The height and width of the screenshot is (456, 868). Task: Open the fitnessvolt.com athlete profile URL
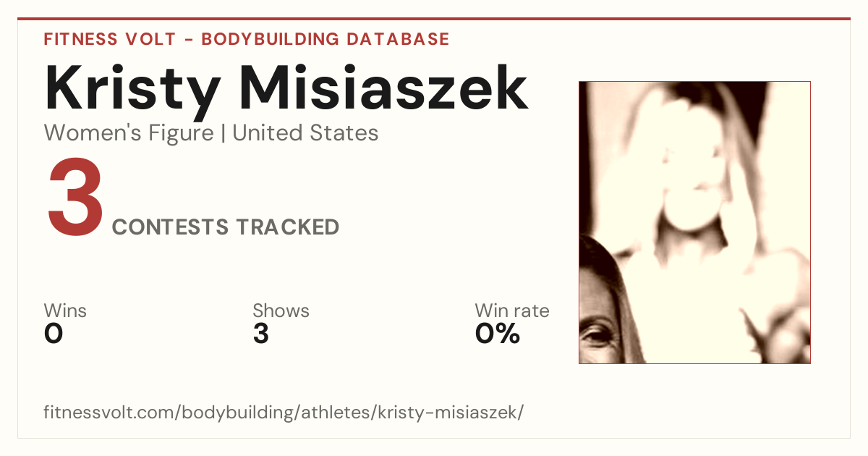284,413
